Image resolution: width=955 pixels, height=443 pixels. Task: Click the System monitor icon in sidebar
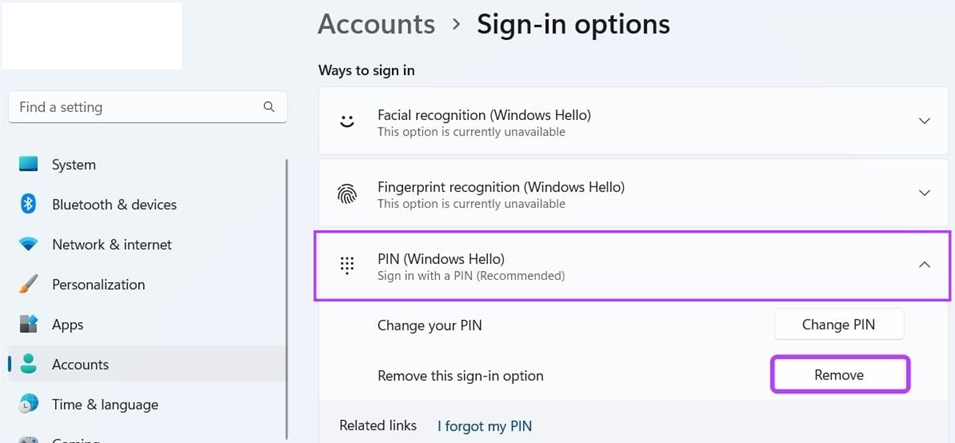[x=29, y=164]
